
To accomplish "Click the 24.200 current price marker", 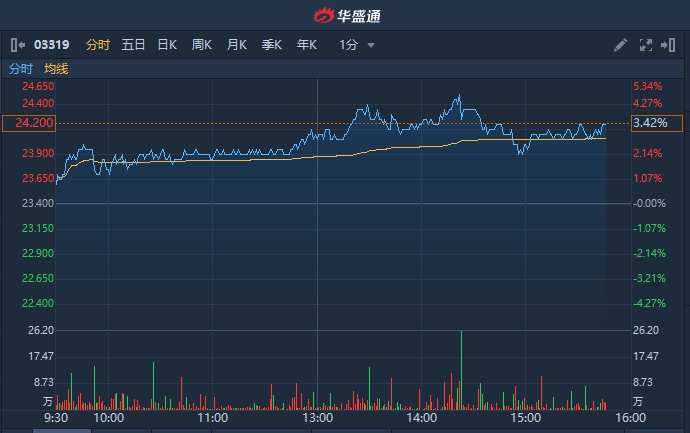I will [x=28, y=123].
